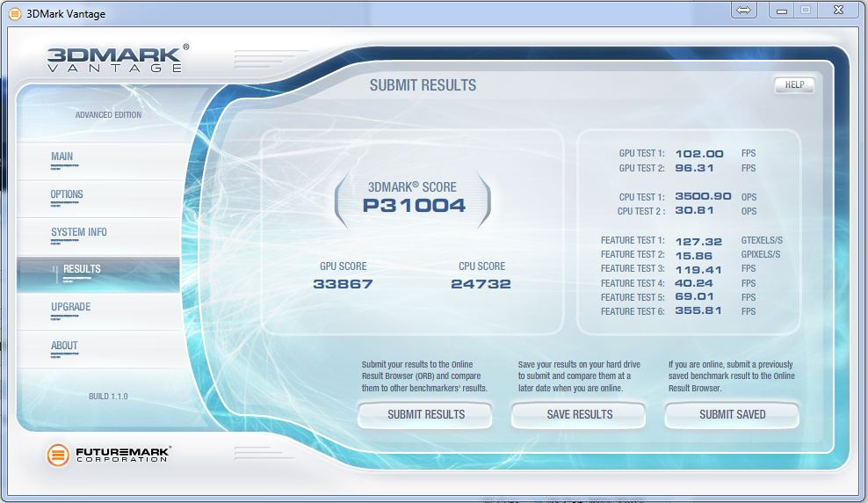The width and height of the screenshot is (868, 503).
Task: Close the 3DMark Vantage window
Action: (x=838, y=10)
